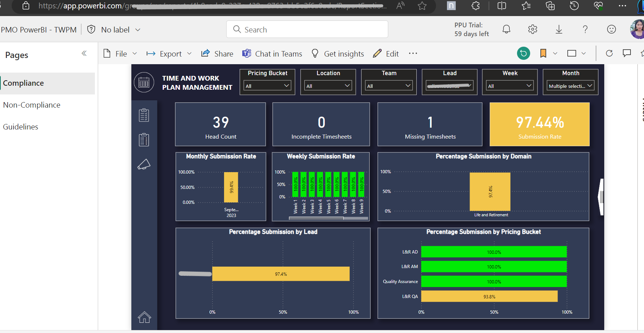Click the browser favorites star icon
The height and width of the screenshot is (333, 644).
click(422, 6)
